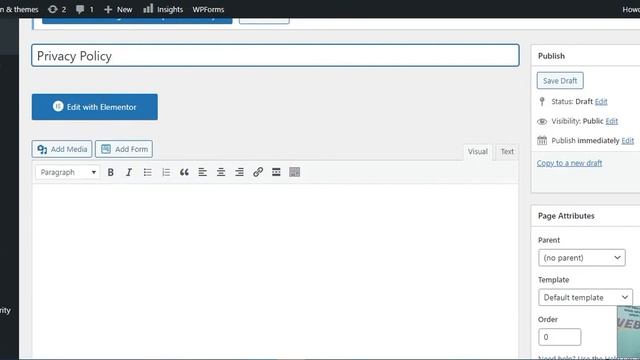
Task: Open WPForms menu in admin bar
Action: point(208,9)
